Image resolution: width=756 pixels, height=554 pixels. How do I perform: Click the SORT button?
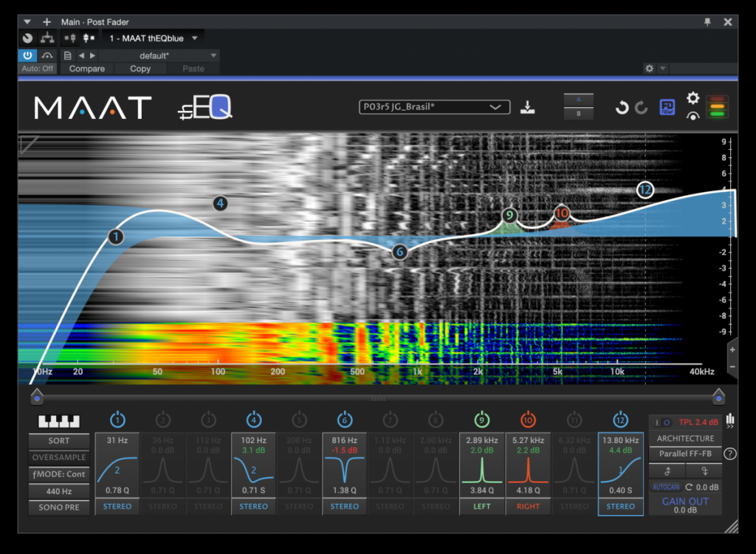tap(59, 440)
